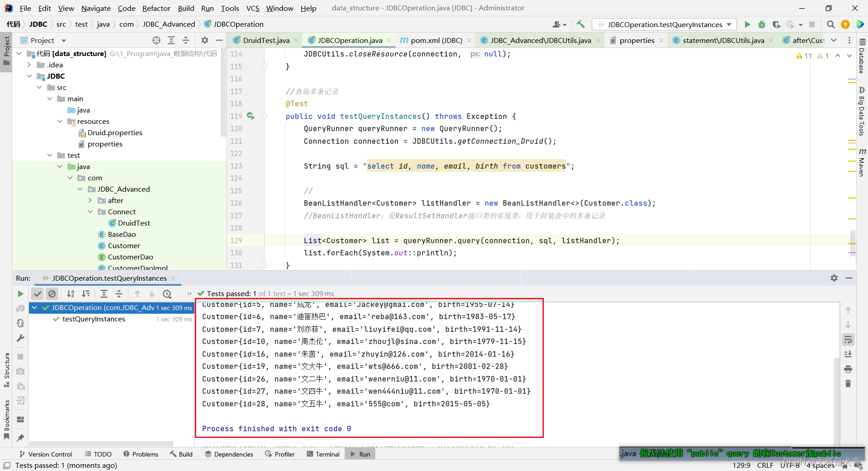Image resolution: width=868 pixels, height=471 pixels.
Task: Click the run gutter icon at line 119
Action: point(250,116)
